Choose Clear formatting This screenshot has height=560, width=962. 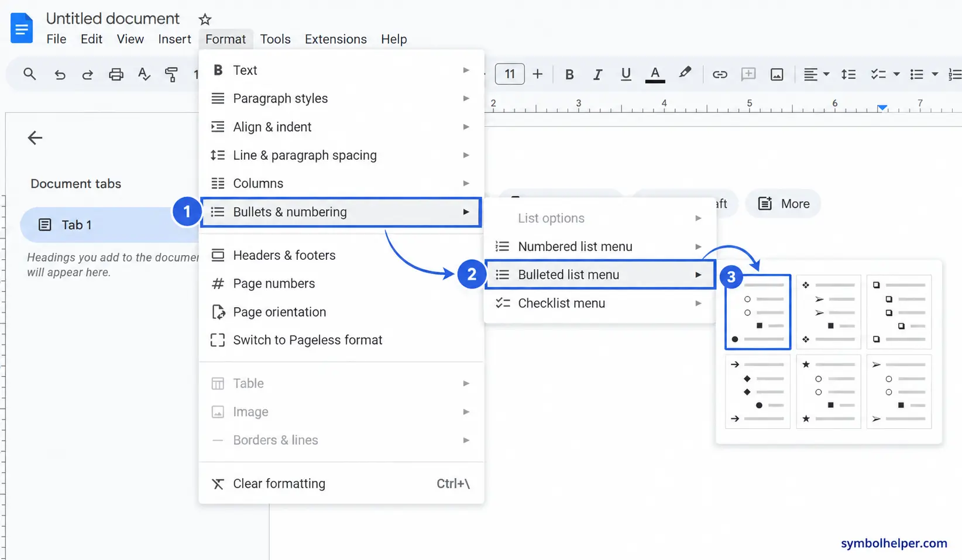pyautogui.click(x=341, y=484)
